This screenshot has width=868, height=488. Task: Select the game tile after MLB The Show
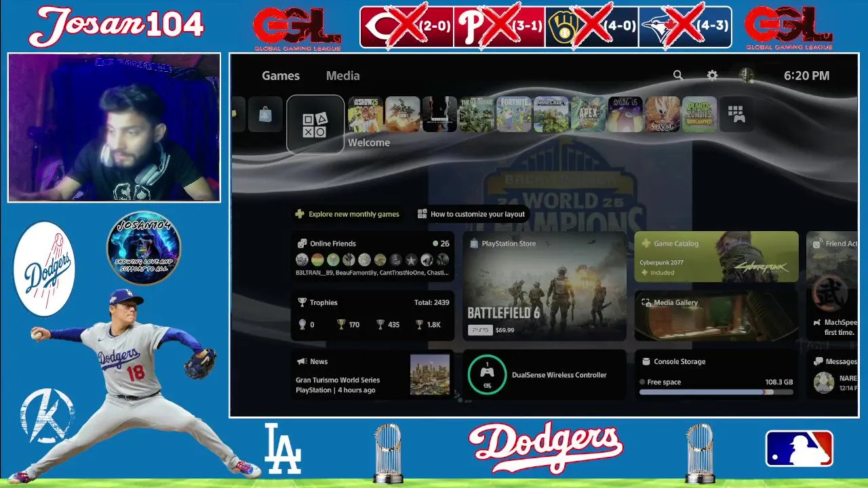pos(402,115)
